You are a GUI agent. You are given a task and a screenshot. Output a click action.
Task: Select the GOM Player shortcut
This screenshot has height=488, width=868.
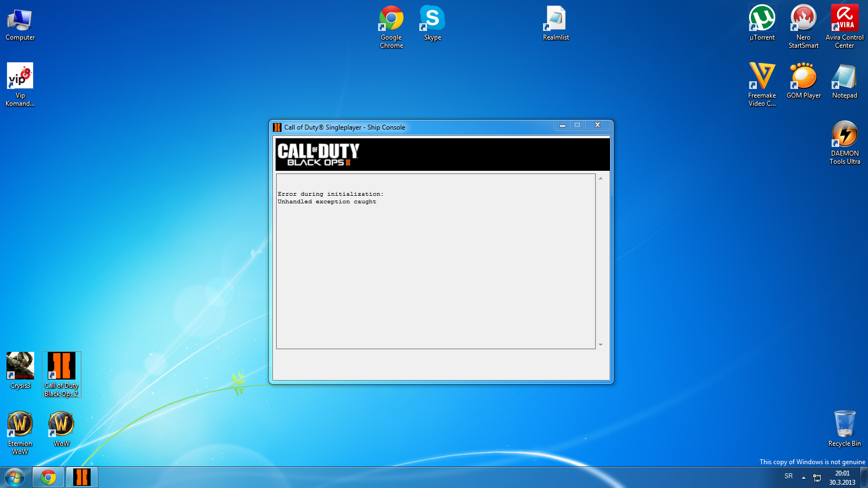pyautogui.click(x=803, y=81)
